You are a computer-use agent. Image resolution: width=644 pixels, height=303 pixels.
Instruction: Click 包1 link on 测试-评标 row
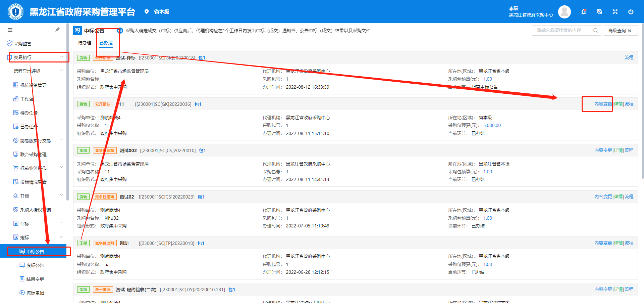coord(202,58)
